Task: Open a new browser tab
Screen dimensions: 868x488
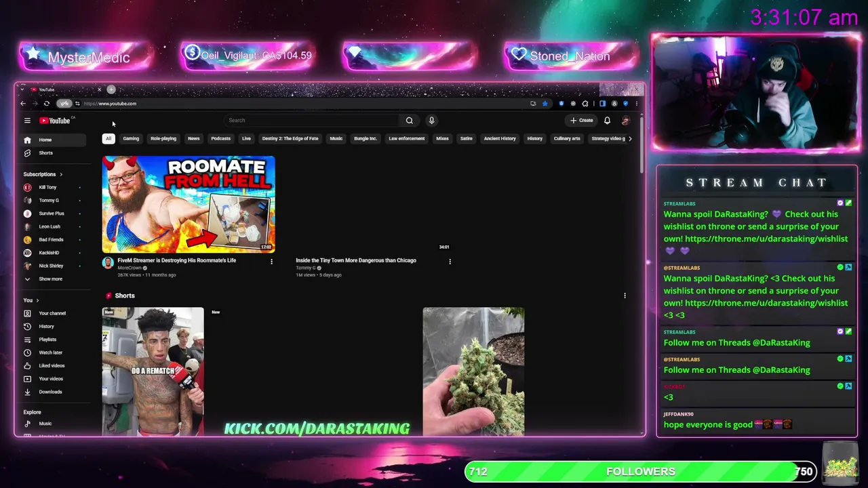Action: [111, 89]
